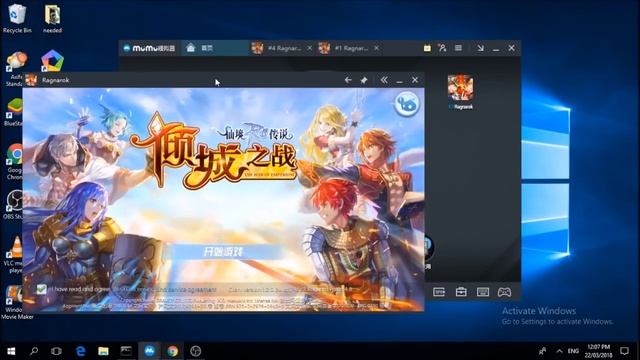Click the yellow calendar icon in MuMu
The width and height of the screenshot is (640, 360).
427,48
